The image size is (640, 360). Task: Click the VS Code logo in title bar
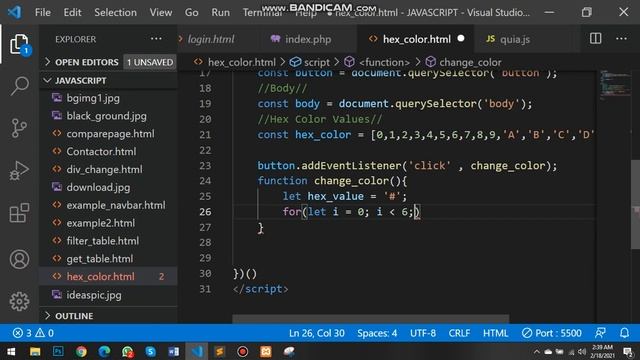click(x=15, y=12)
